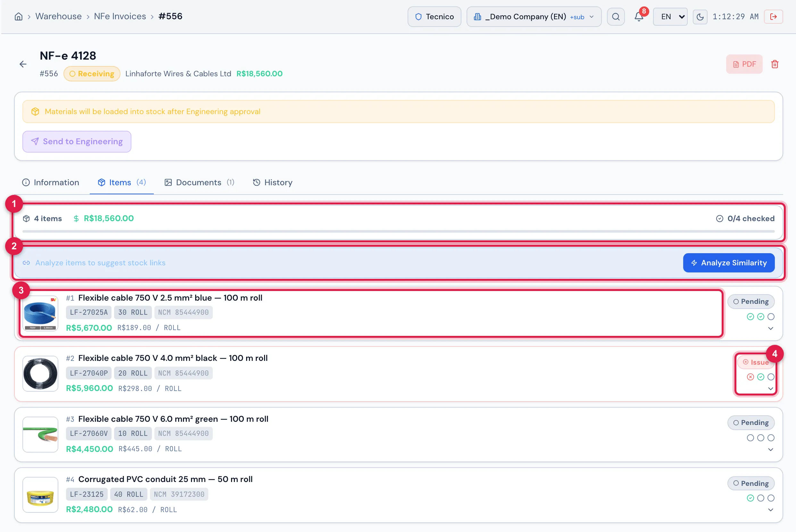Screen dimensions: 796x532
Task: Select the Items (4) tab
Action: point(122,183)
